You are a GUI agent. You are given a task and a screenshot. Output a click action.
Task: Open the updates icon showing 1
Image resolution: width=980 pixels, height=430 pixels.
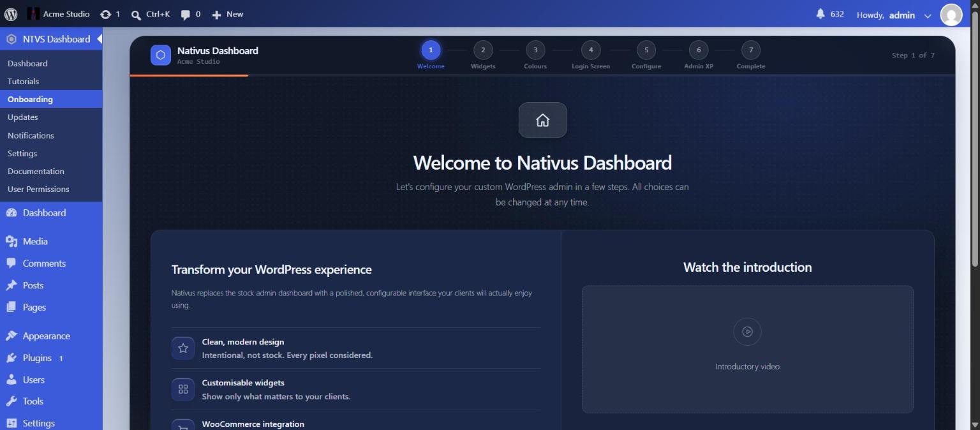click(x=110, y=14)
